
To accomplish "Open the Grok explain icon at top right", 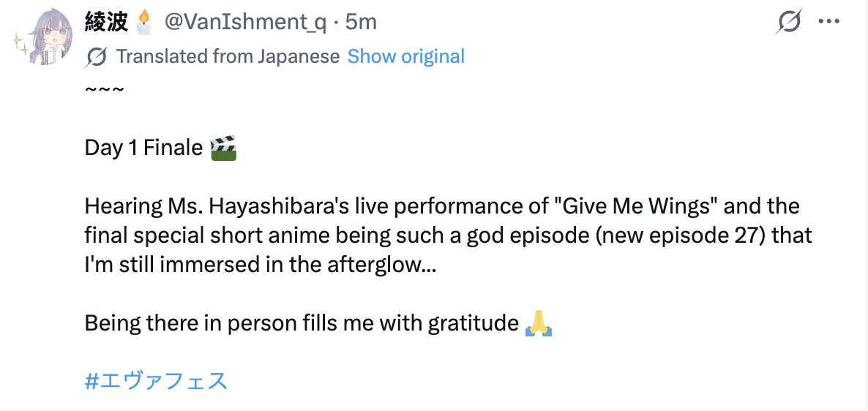I will point(789,22).
